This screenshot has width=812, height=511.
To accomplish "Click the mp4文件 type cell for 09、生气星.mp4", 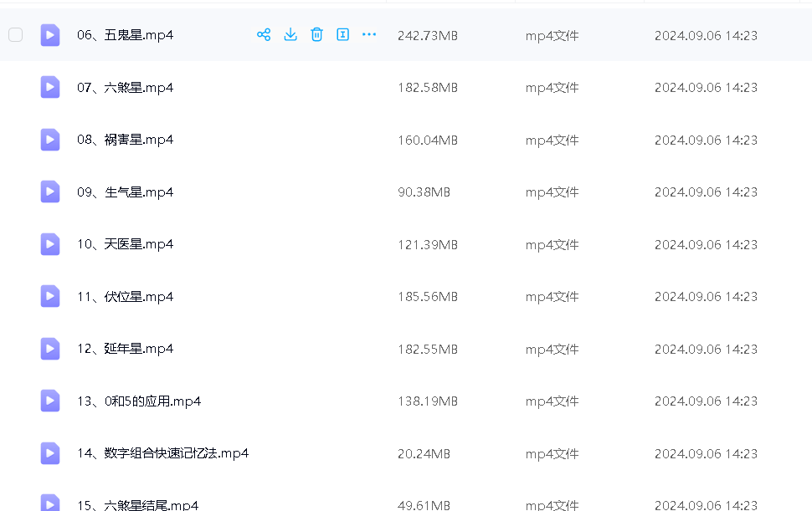I will point(552,192).
